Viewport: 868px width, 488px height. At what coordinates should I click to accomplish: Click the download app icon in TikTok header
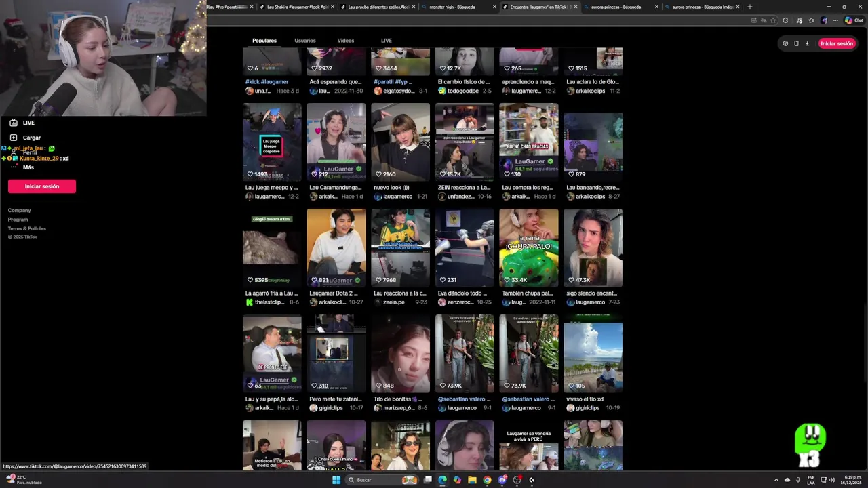click(x=807, y=43)
